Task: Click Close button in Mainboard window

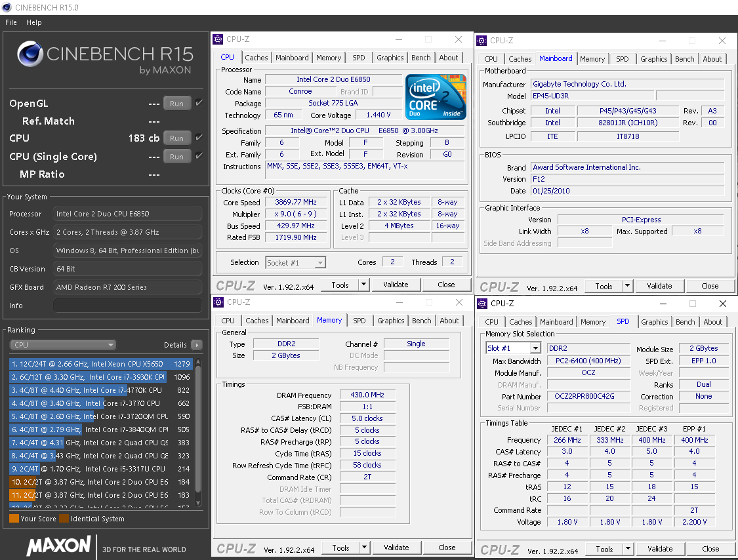Action: [710, 286]
